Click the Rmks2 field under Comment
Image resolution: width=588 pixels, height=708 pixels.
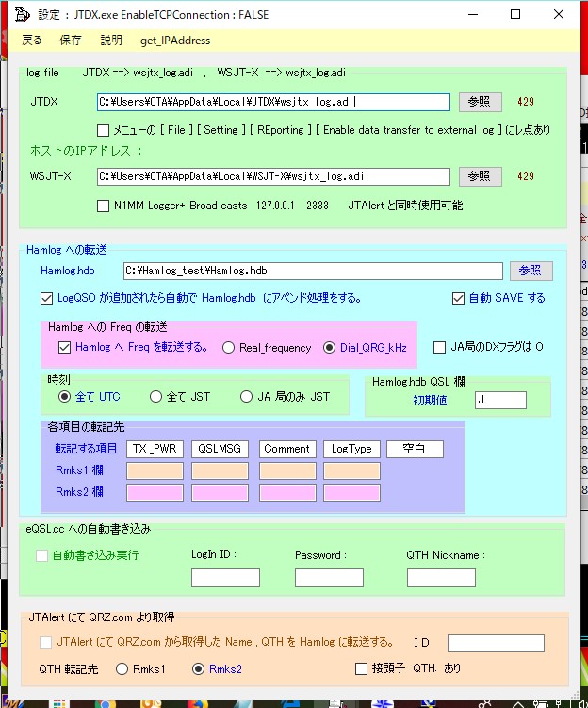pos(287,492)
